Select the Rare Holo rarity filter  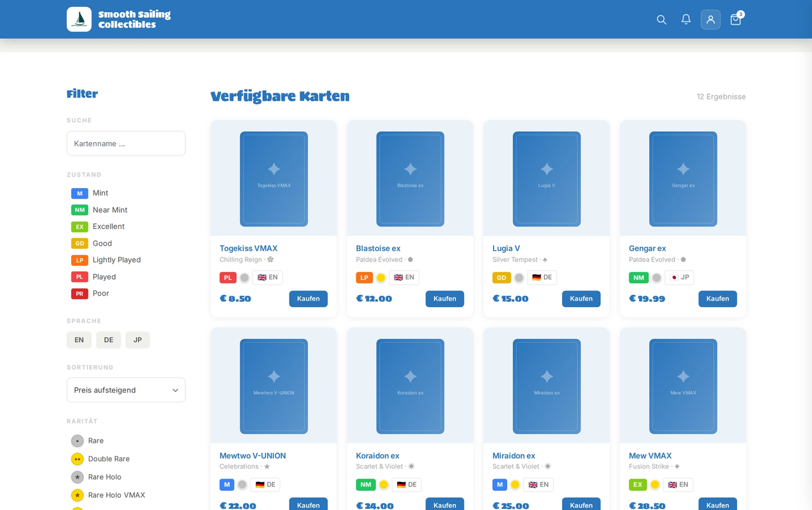(x=97, y=477)
